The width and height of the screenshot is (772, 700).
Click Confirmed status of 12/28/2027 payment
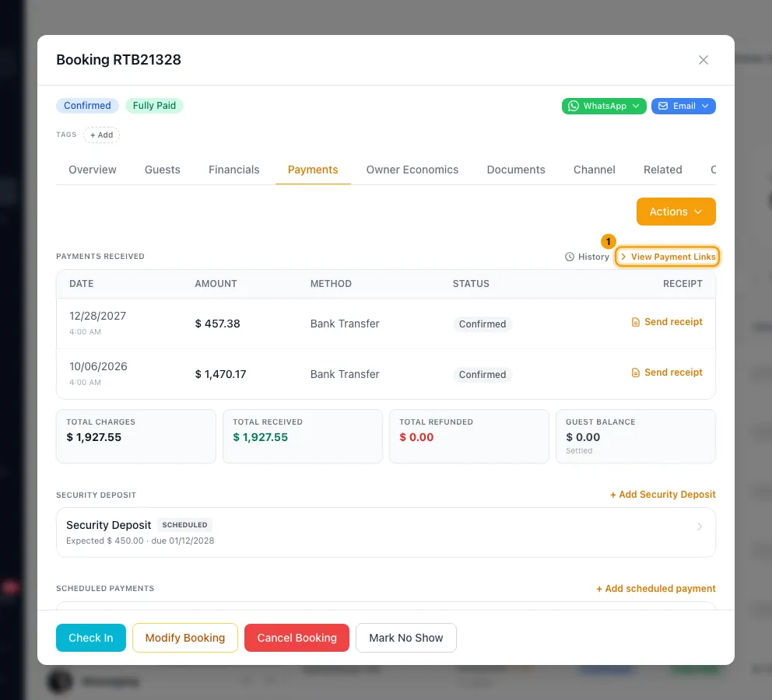(x=482, y=324)
